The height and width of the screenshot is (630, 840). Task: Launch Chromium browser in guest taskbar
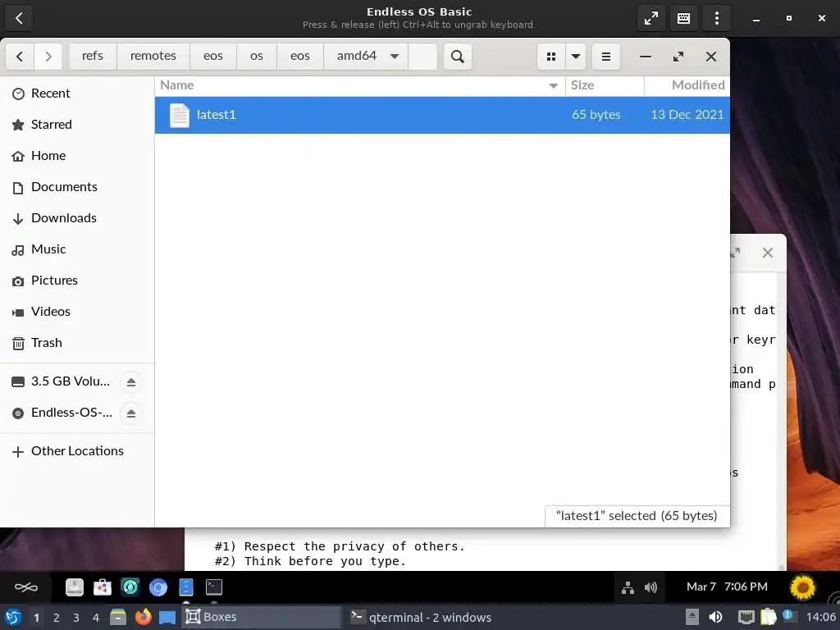pyautogui.click(x=158, y=587)
